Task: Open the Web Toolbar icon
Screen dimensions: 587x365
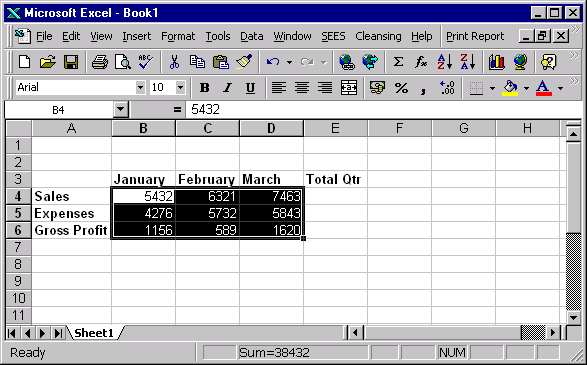Action: pos(370,62)
